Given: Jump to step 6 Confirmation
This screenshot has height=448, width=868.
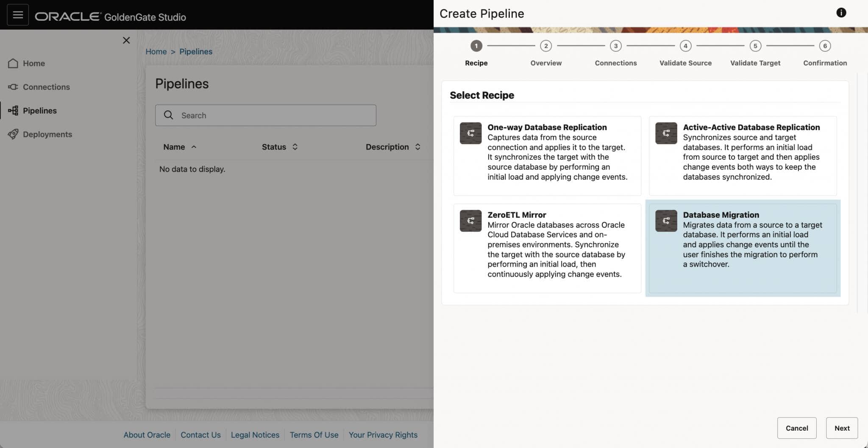Looking at the screenshot, I should click(x=825, y=46).
